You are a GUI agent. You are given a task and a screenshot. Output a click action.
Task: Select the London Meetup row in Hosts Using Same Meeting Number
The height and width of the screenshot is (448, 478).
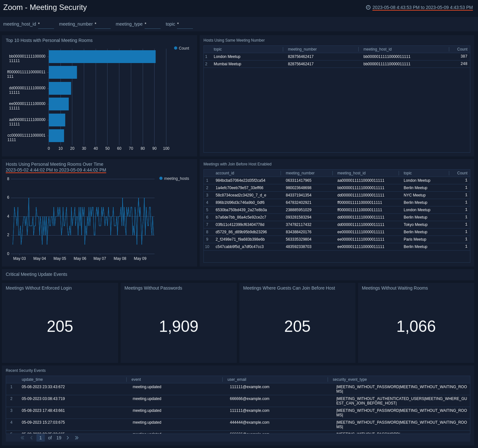288,57
